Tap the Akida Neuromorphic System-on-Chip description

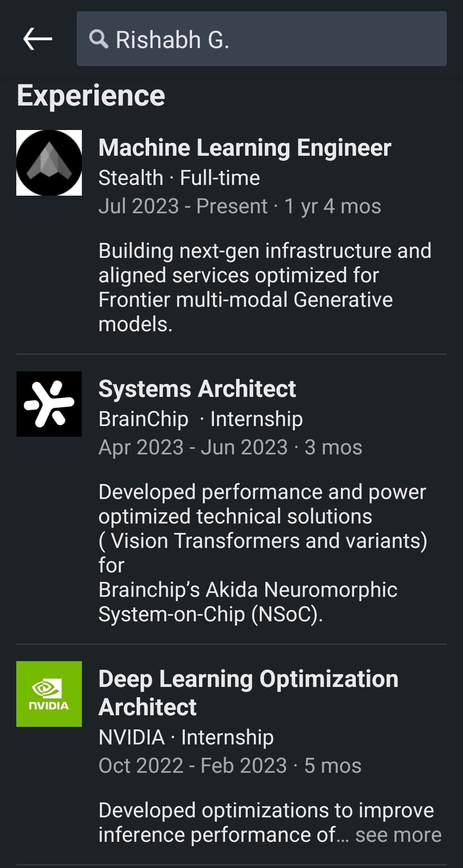263,553
